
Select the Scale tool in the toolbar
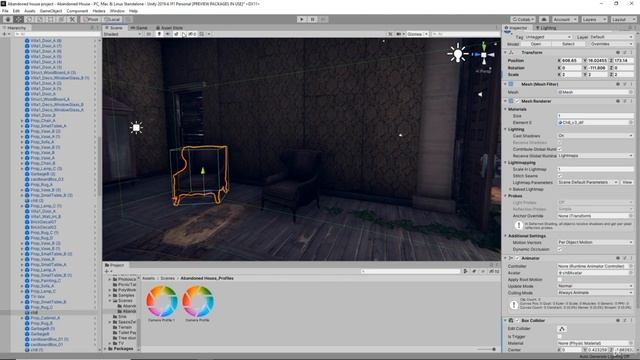(x=40, y=19)
